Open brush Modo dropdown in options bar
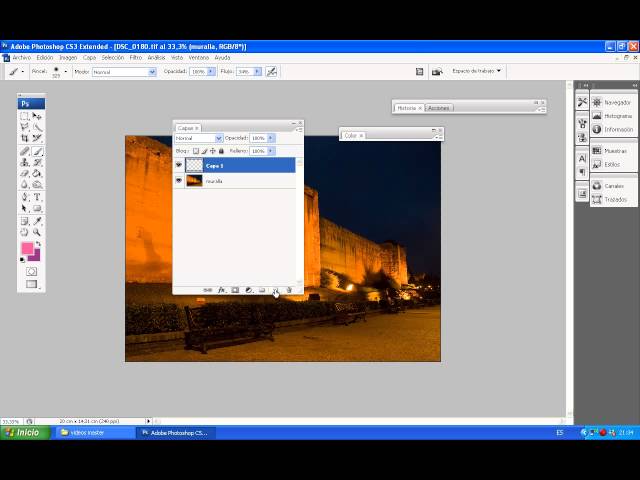This screenshot has height=480, width=640. tap(152, 72)
